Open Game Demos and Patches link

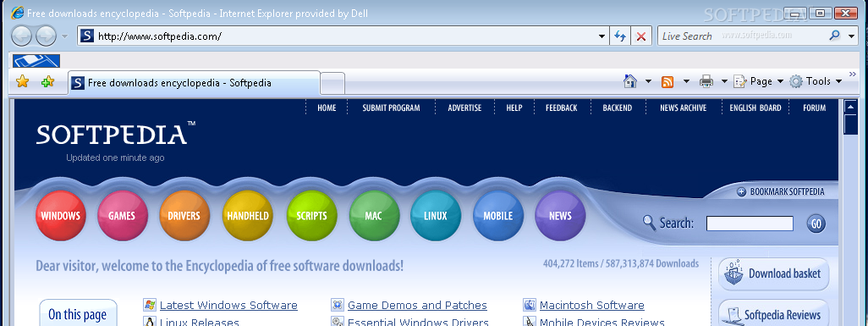click(417, 305)
